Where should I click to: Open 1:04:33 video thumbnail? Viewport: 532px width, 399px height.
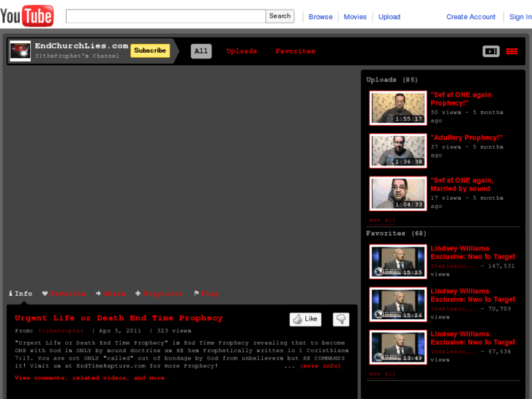click(398, 193)
